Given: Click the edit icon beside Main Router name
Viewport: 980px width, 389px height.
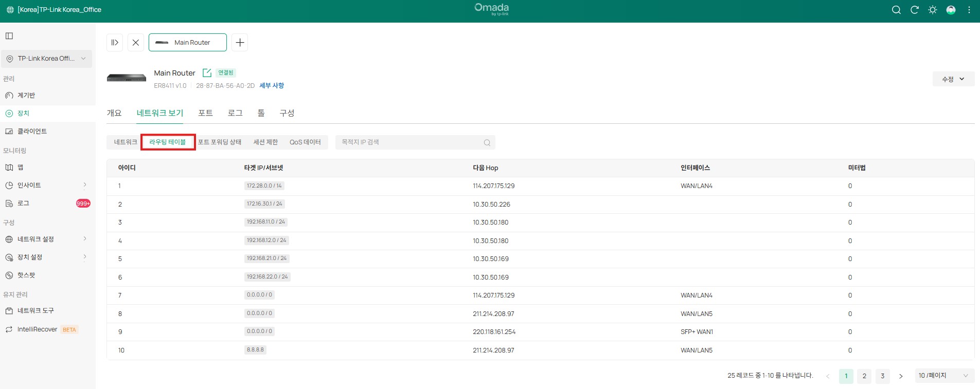Looking at the screenshot, I should 207,73.
